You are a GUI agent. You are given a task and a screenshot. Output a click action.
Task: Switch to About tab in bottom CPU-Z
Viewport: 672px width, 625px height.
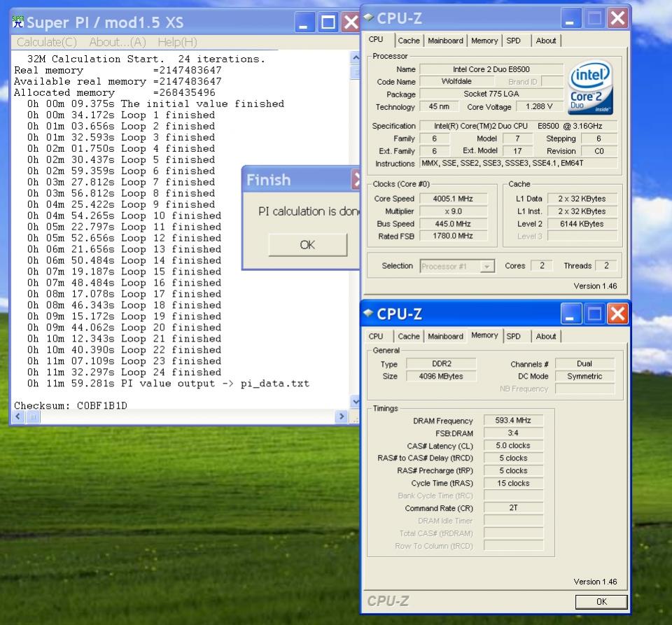(545, 337)
